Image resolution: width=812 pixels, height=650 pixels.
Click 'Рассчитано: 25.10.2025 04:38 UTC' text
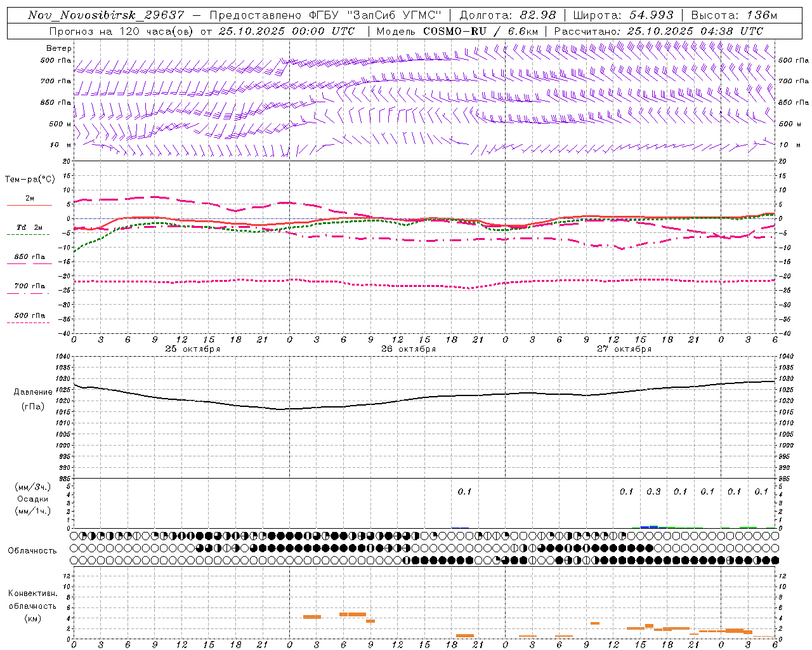tap(658, 31)
